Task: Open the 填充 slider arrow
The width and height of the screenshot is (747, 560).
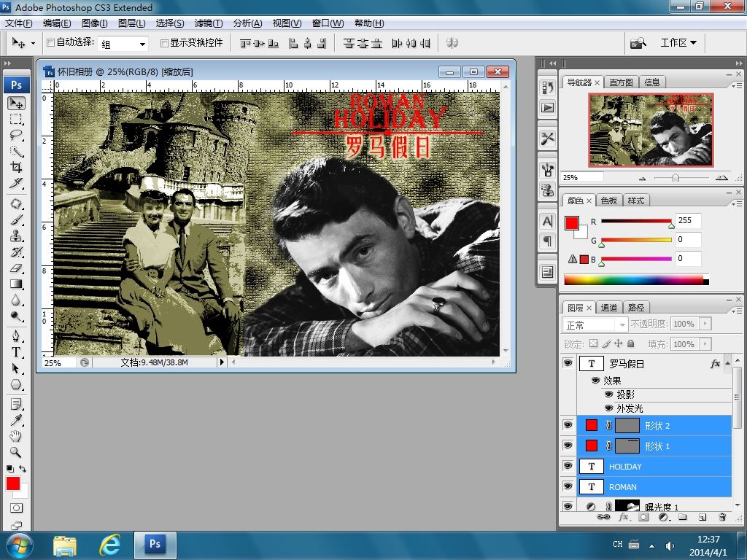Action: point(705,344)
